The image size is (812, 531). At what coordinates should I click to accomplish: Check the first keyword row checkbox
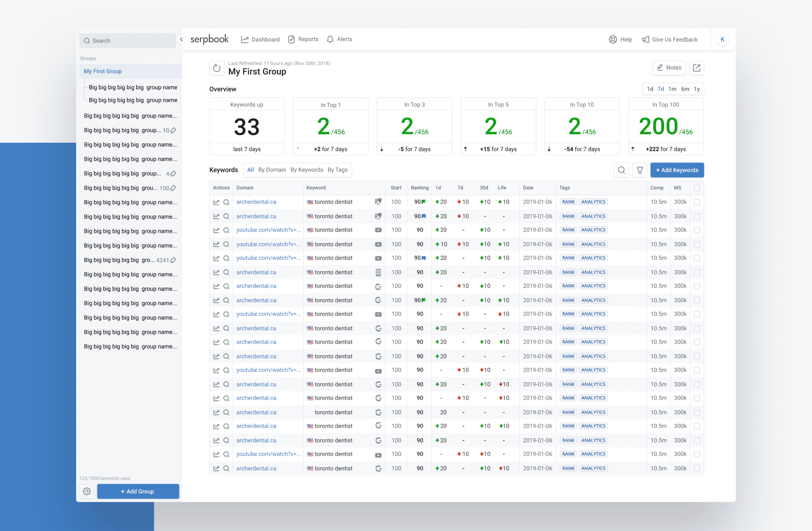click(697, 202)
